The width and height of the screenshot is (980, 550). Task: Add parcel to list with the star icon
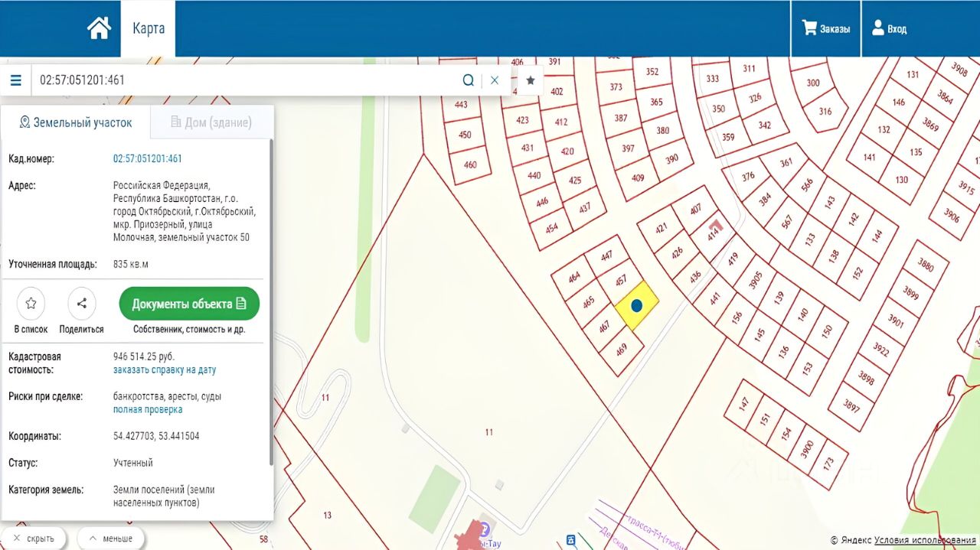31,304
